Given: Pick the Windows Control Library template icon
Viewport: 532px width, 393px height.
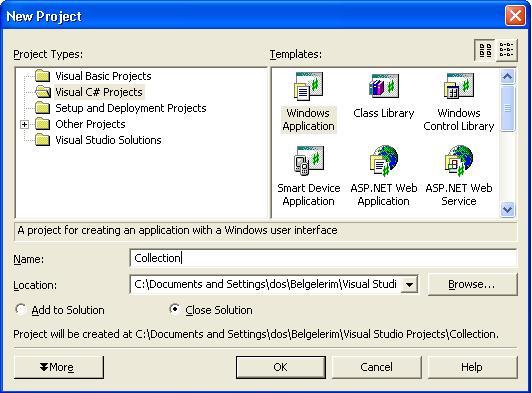Looking at the screenshot, I should (x=459, y=86).
